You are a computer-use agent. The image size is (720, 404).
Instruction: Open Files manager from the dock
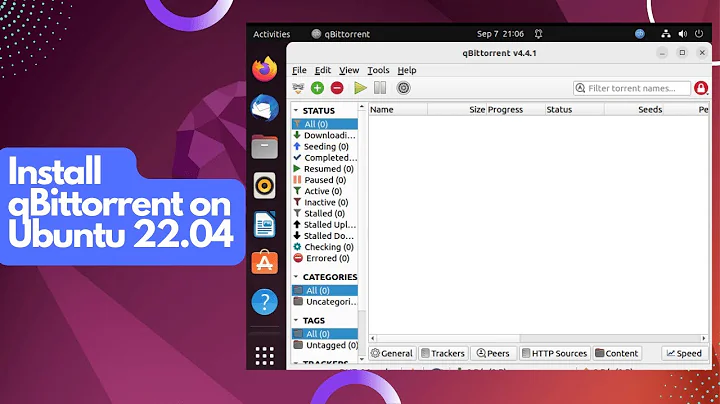click(x=264, y=147)
